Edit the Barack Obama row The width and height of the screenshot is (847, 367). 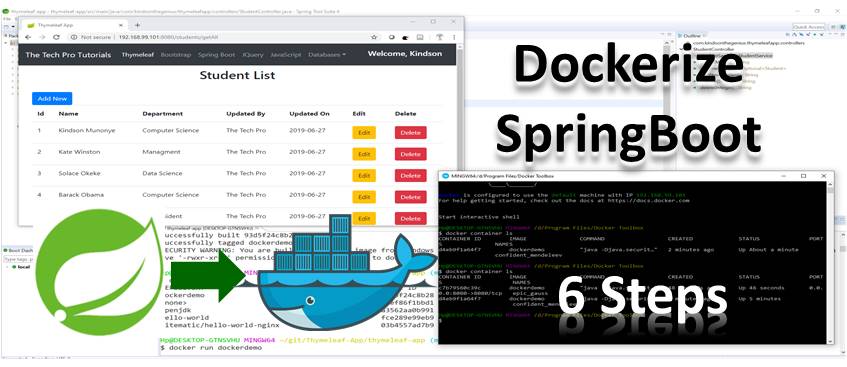coord(364,197)
